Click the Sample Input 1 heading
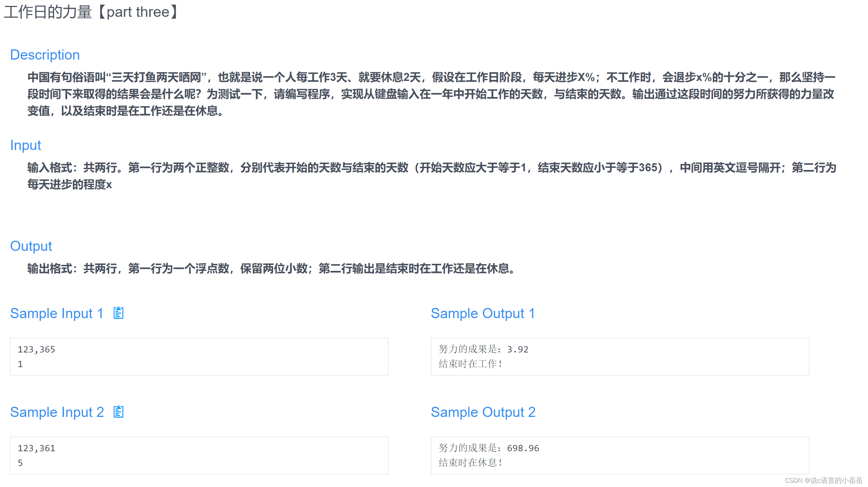 tap(56, 313)
